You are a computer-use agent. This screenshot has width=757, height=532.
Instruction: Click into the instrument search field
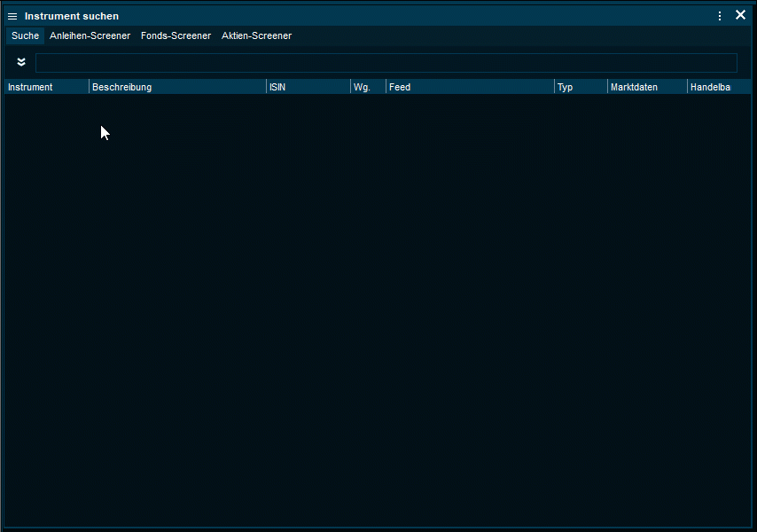[x=386, y=63]
